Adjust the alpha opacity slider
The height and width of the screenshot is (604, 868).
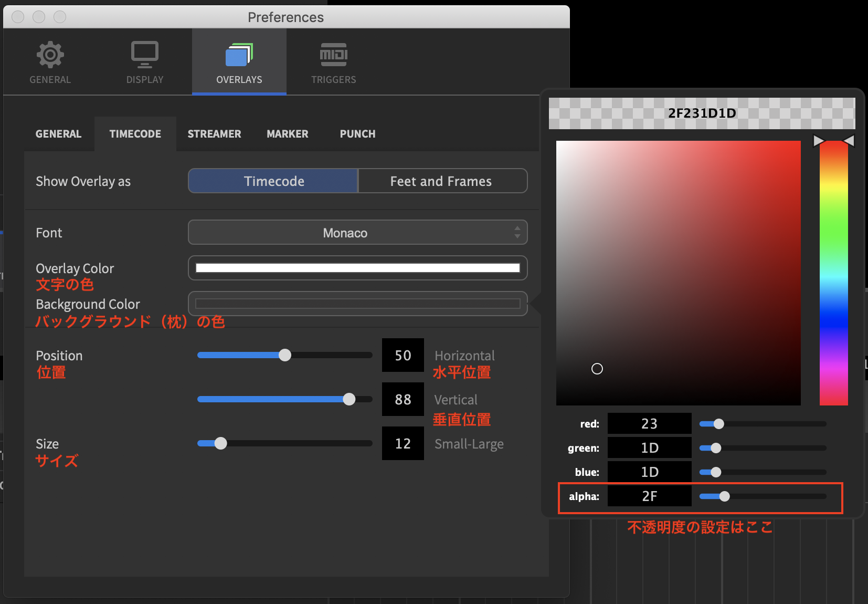click(763, 496)
